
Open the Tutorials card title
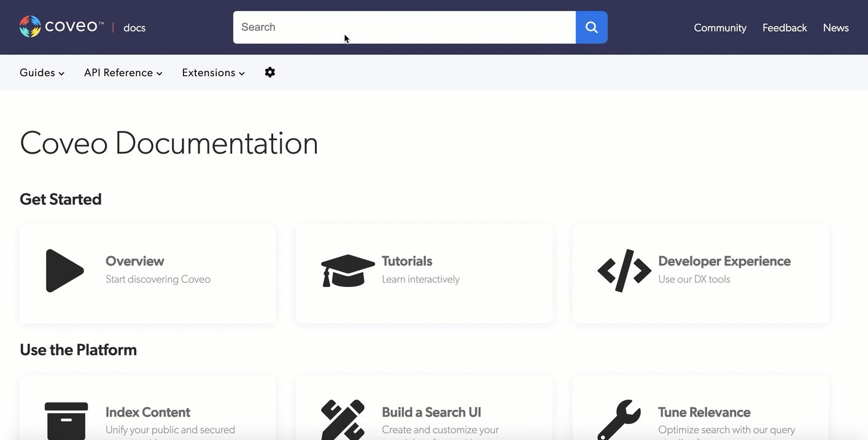point(407,261)
